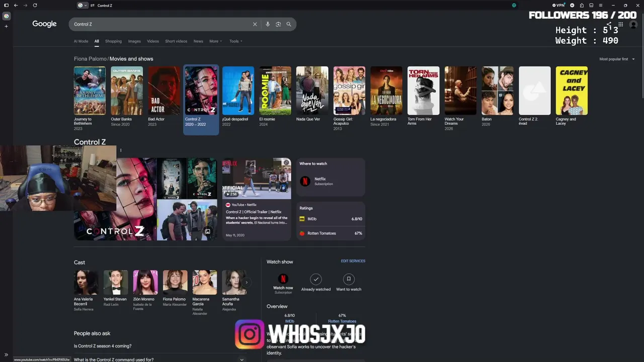Add the show to Want to watch
Image resolution: width=644 pixels, height=362 pixels.
pos(349,279)
